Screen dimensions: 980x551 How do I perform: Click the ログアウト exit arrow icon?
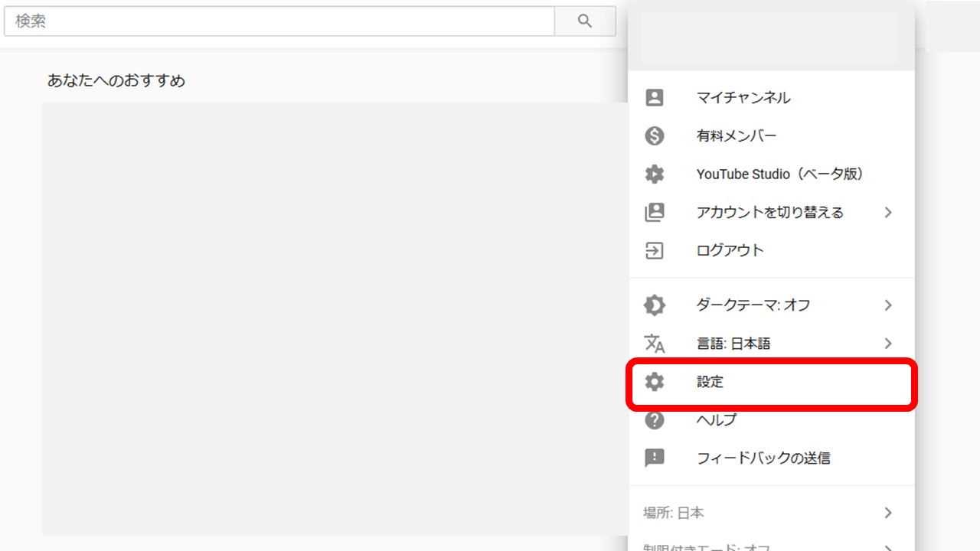[655, 251]
